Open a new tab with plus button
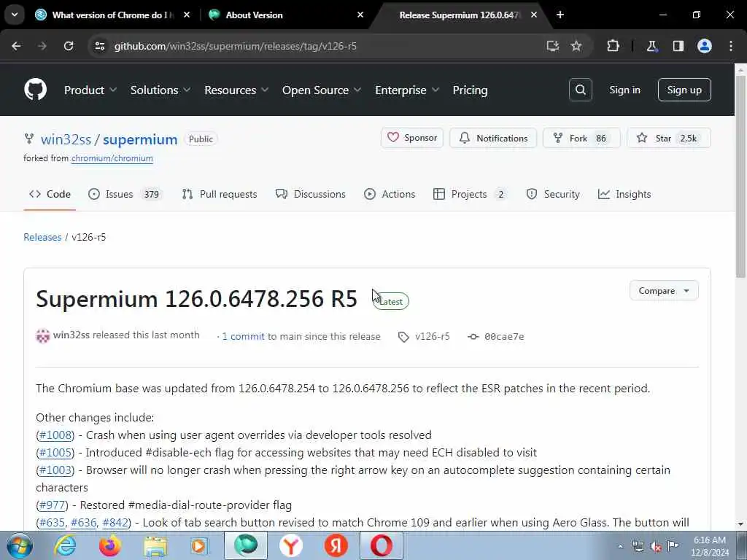The width and height of the screenshot is (747, 560). [x=560, y=15]
